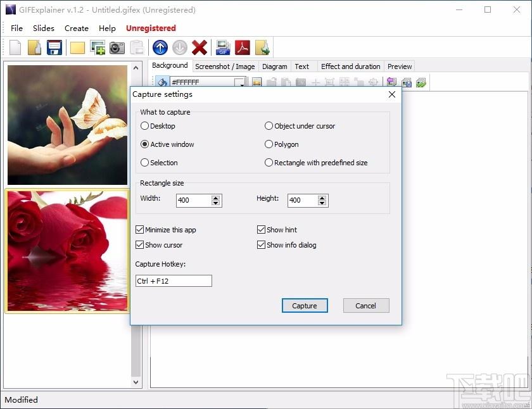Export to PDF with red Acrobat icon
532x409 pixels.
click(242, 47)
